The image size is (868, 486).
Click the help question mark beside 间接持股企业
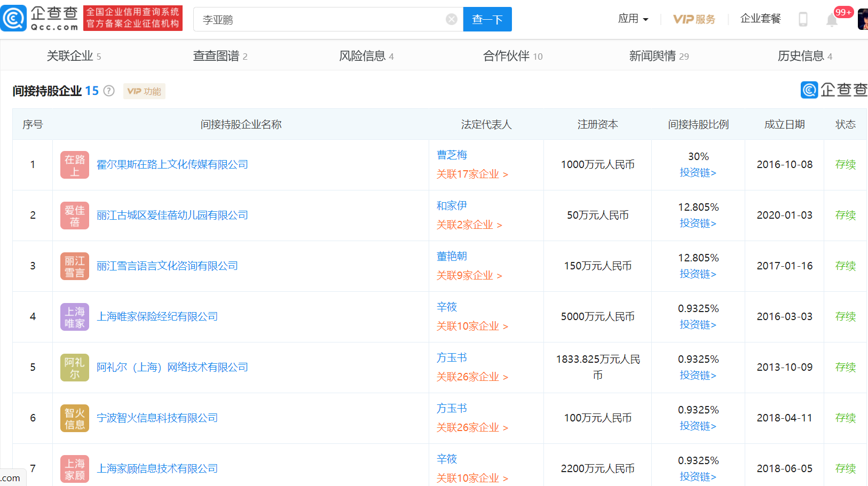pos(109,91)
